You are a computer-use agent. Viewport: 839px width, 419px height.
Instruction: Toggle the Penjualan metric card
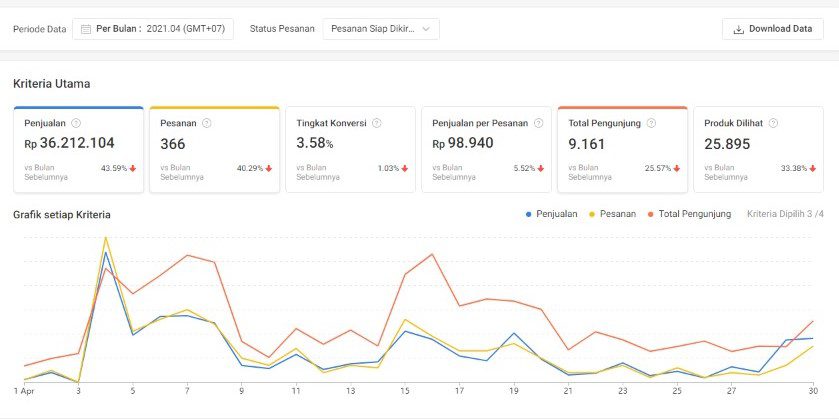tap(79, 149)
